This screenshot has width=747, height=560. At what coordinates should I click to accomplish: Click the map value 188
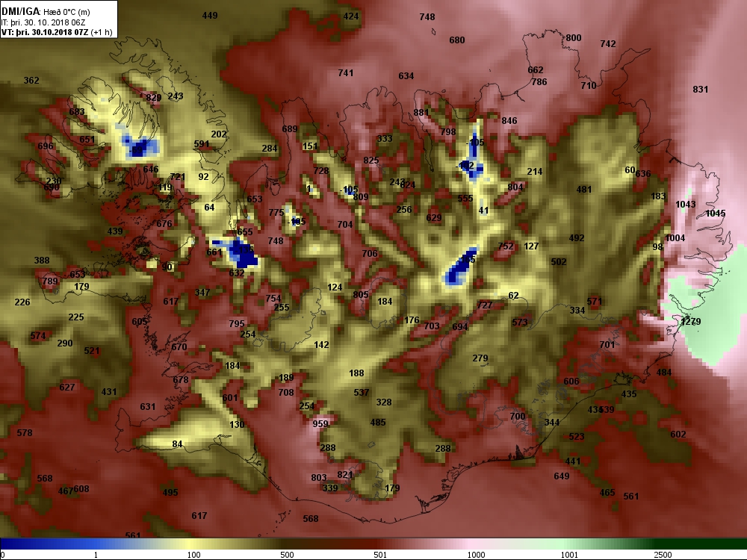click(x=356, y=373)
